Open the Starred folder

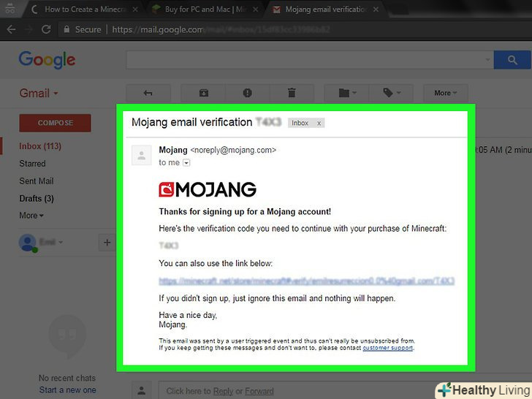pos(32,164)
